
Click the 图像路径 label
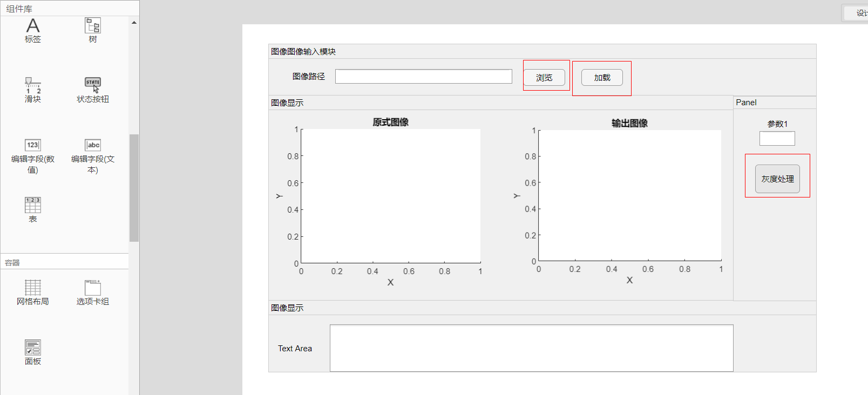309,77
